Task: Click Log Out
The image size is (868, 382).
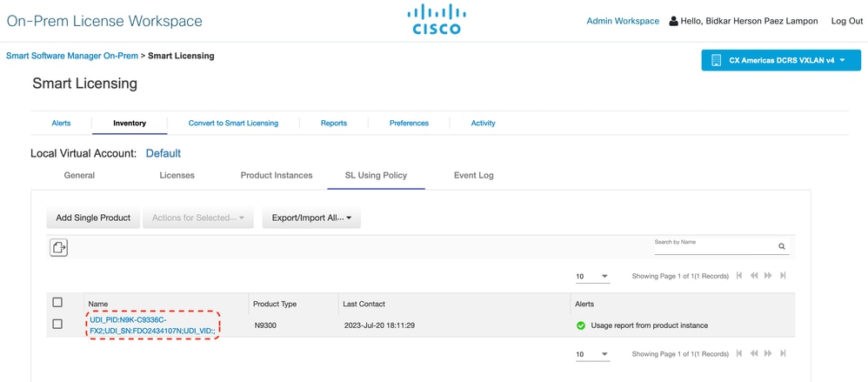Action: pyautogui.click(x=846, y=21)
